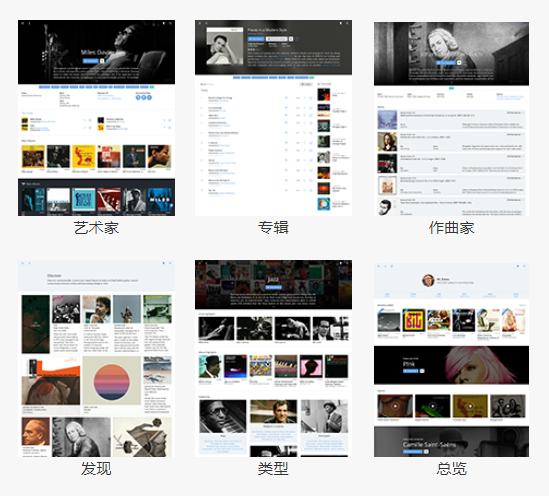Click the 类型 caption text
This screenshot has width=549, height=496.
click(x=273, y=468)
